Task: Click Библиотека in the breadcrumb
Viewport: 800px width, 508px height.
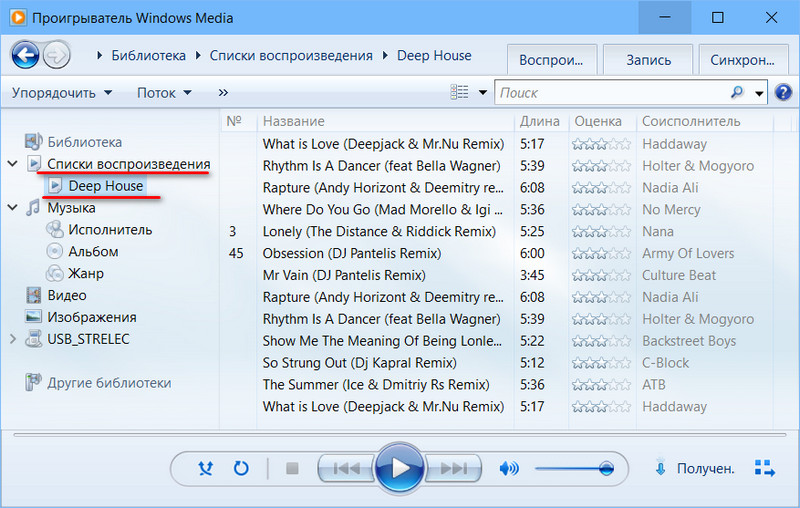Action: [x=148, y=55]
